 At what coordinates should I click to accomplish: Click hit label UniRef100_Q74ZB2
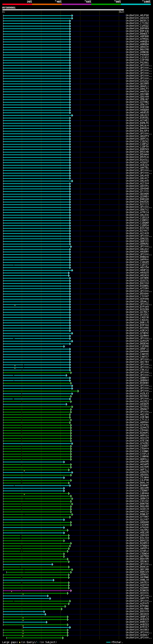137,443
